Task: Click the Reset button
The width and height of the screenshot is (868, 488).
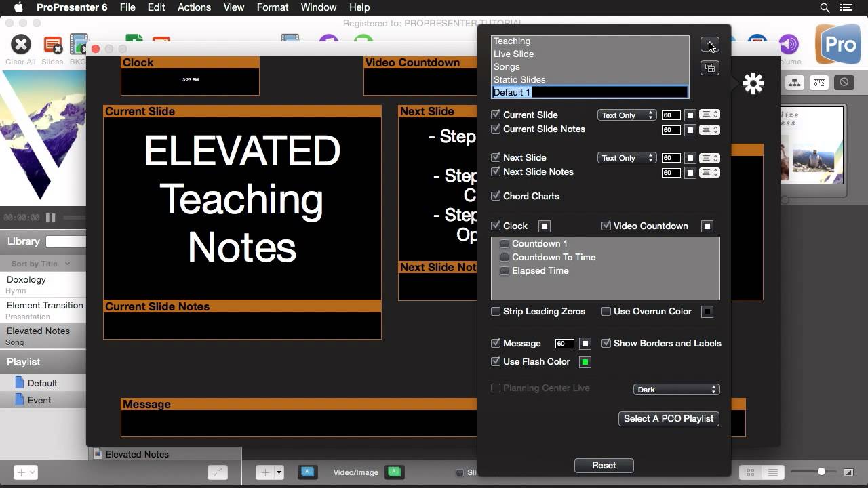Action: [604, 466]
